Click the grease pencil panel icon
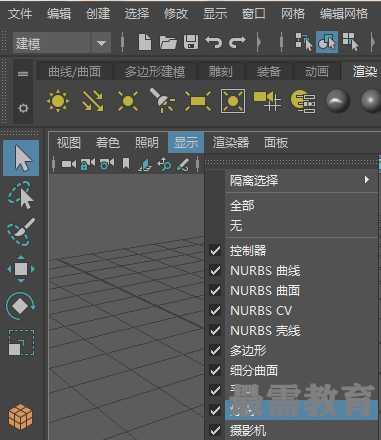Viewport: 381px width, 440px height. [183, 164]
